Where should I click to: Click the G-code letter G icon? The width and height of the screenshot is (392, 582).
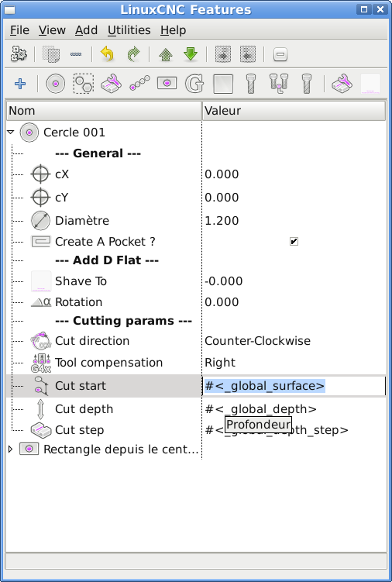point(195,84)
